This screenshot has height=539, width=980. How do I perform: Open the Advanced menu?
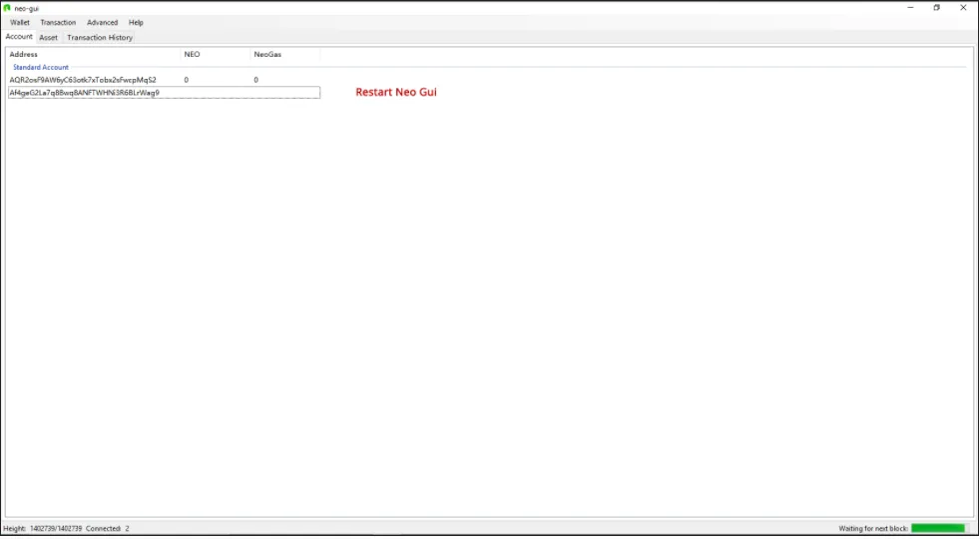click(103, 23)
